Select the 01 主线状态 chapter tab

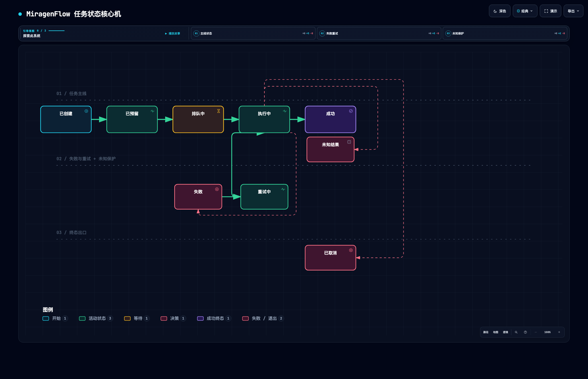click(x=253, y=33)
